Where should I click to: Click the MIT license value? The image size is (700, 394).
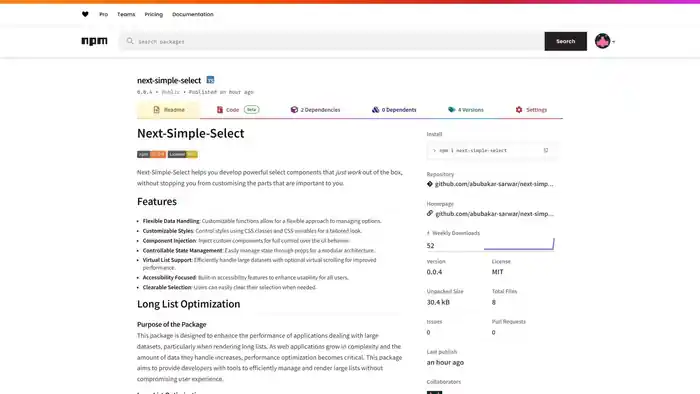point(497,272)
